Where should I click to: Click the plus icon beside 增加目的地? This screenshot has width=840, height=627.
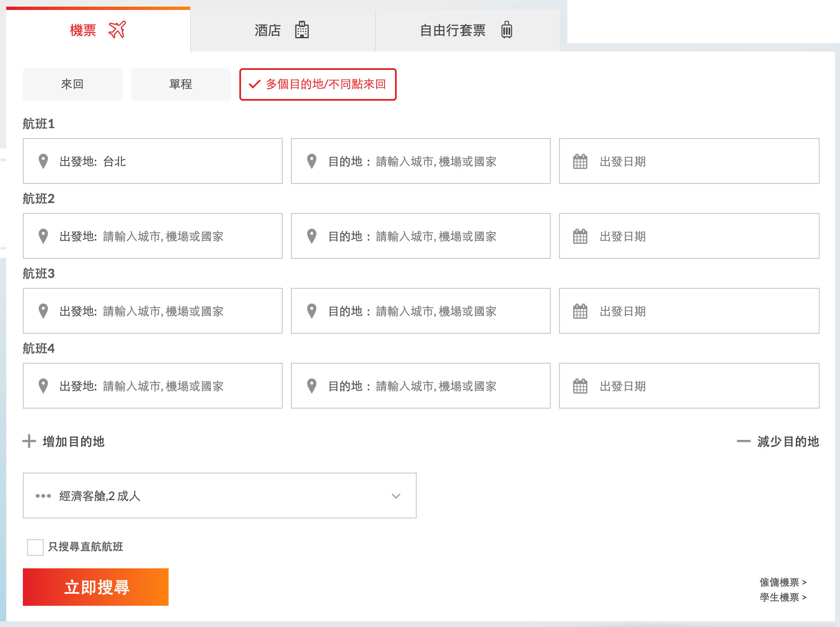29,441
